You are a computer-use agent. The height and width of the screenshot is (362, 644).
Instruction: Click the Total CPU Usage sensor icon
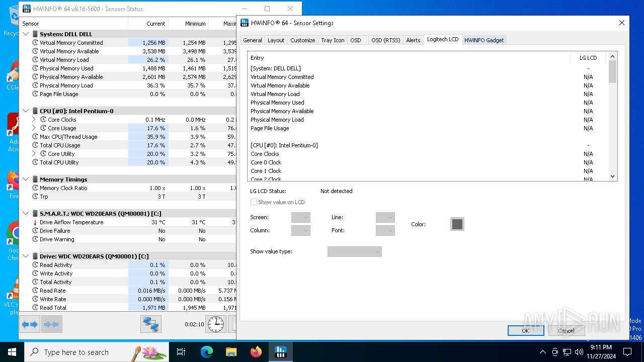35,145
